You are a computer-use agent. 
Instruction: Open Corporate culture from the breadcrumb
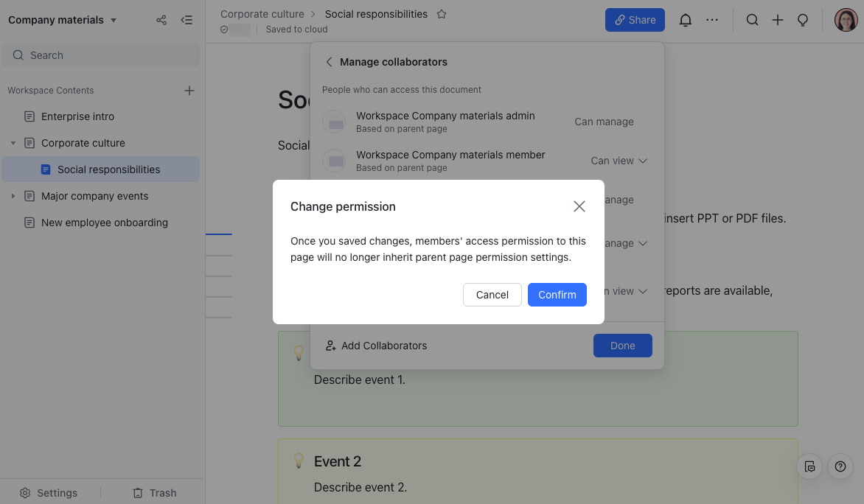(x=262, y=13)
